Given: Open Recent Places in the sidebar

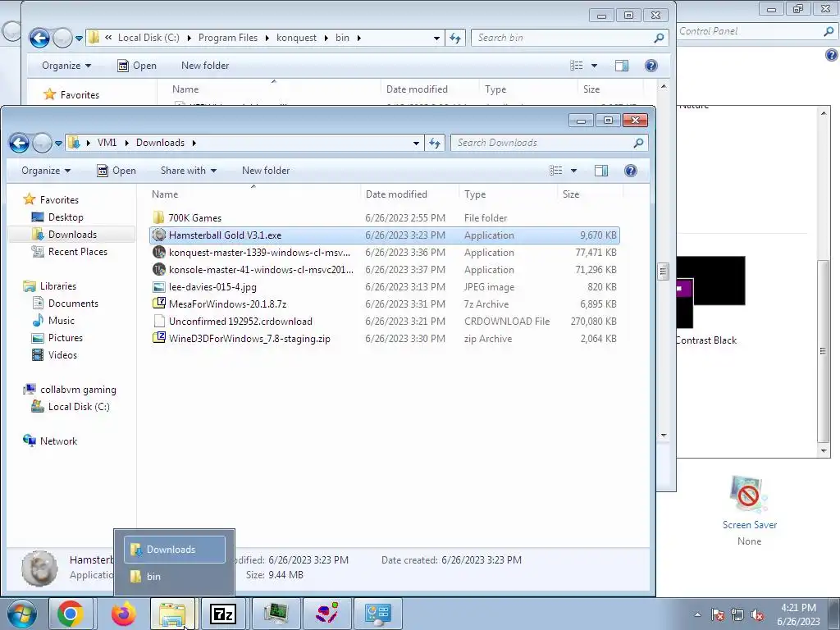Looking at the screenshot, I should (x=77, y=251).
